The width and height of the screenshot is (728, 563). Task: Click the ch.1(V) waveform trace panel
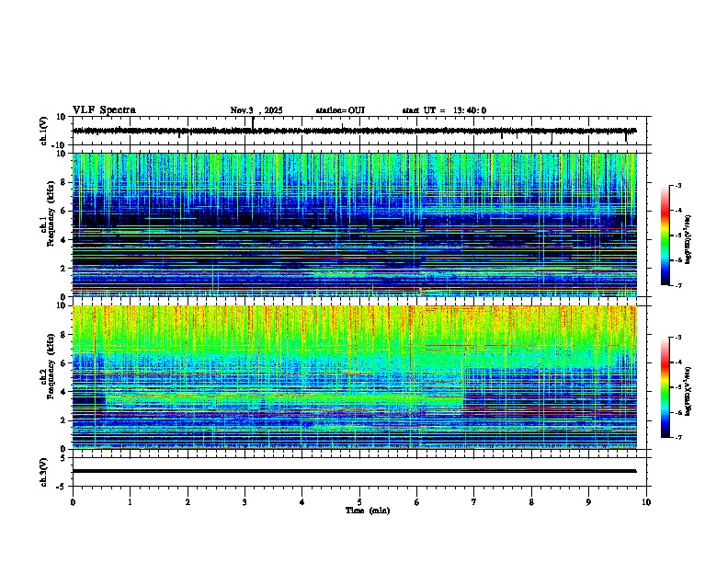pos(359,131)
